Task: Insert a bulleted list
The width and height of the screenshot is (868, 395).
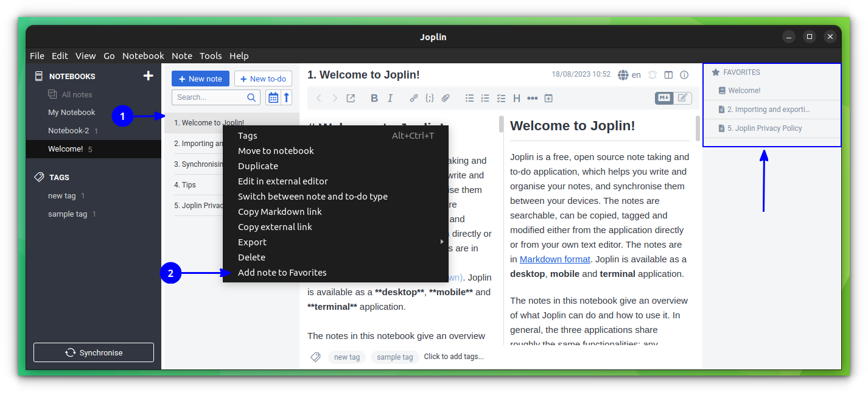Action: [469, 98]
